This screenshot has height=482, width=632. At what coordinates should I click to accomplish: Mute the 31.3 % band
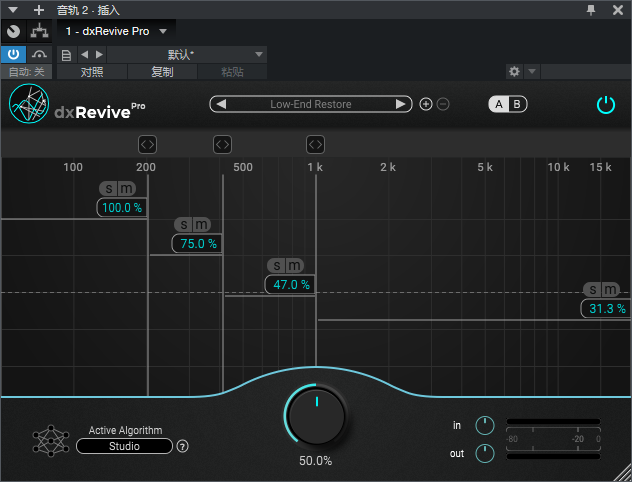tap(610, 289)
